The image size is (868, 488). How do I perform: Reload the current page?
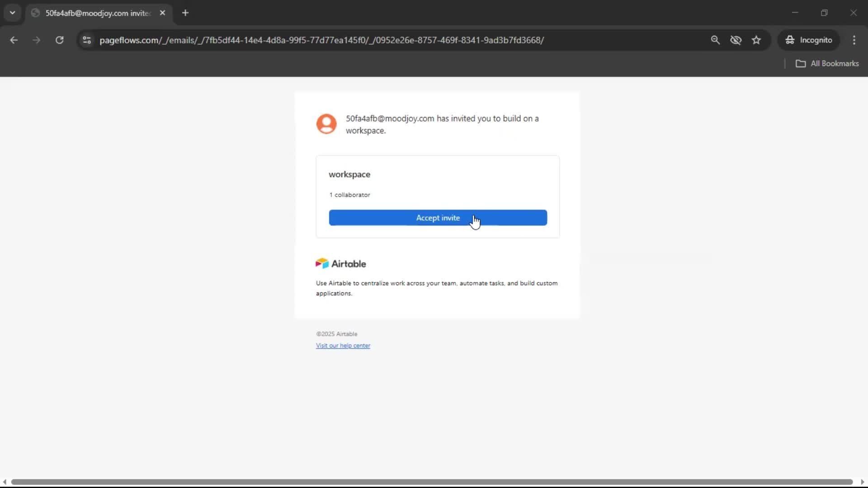(x=59, y=40)
